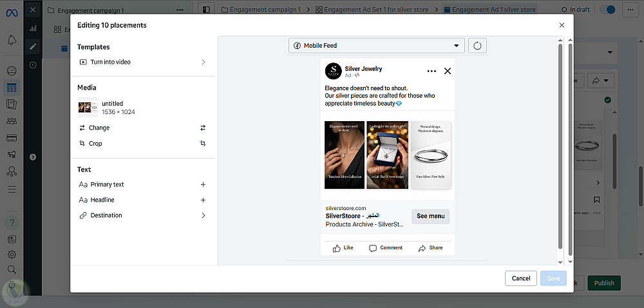Open Account overview gauge icon
Image resolution: width=644 pixels, height=308 pixels.
pyautogui.click(x=12, y=71)
